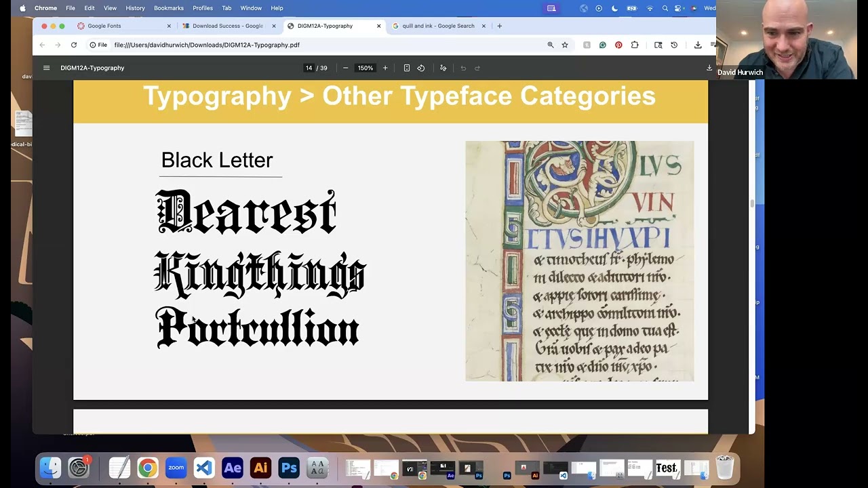This screenshot has height=488, width=868.
Task: Download the PDF from viewer toolbar
Action: click(709, 68)
